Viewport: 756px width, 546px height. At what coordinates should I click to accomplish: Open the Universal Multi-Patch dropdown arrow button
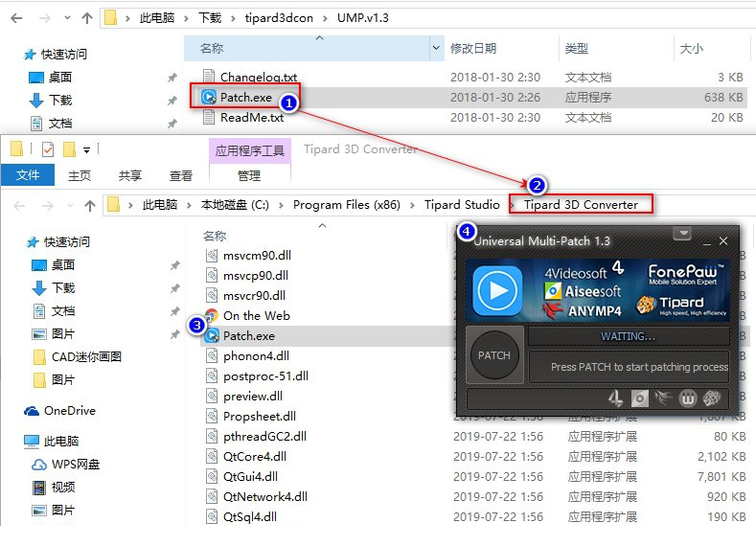(683, 234)
